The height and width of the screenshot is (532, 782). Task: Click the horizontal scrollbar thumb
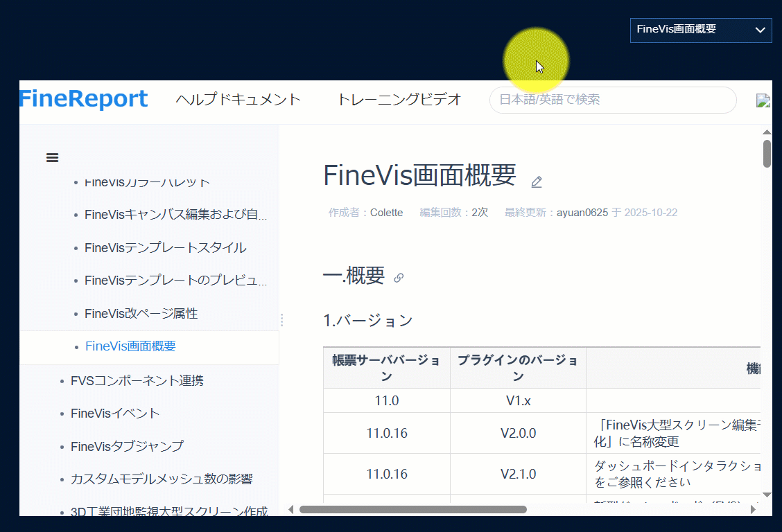click(413, 510)
